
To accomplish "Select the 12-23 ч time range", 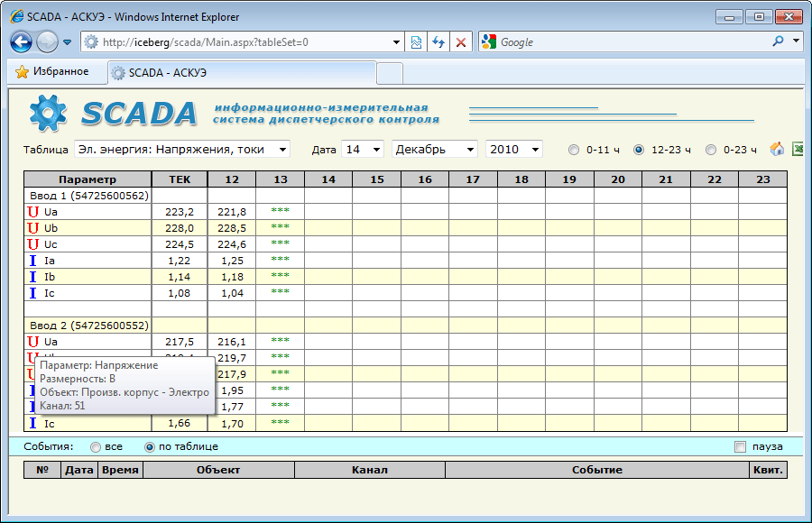I will click(x=639, y=150).
